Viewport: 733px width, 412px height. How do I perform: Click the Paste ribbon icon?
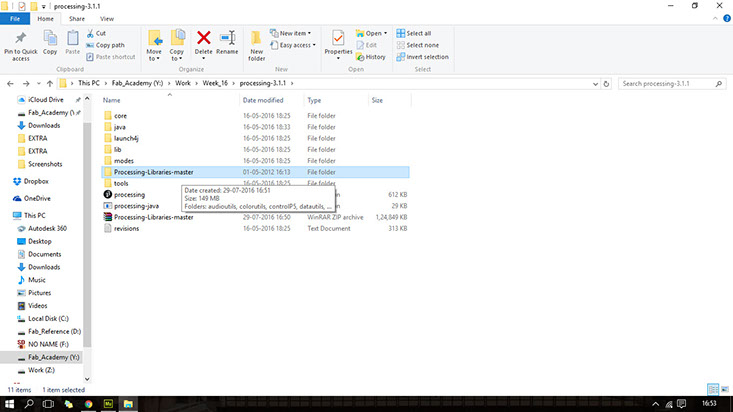[x=72, y=37]
